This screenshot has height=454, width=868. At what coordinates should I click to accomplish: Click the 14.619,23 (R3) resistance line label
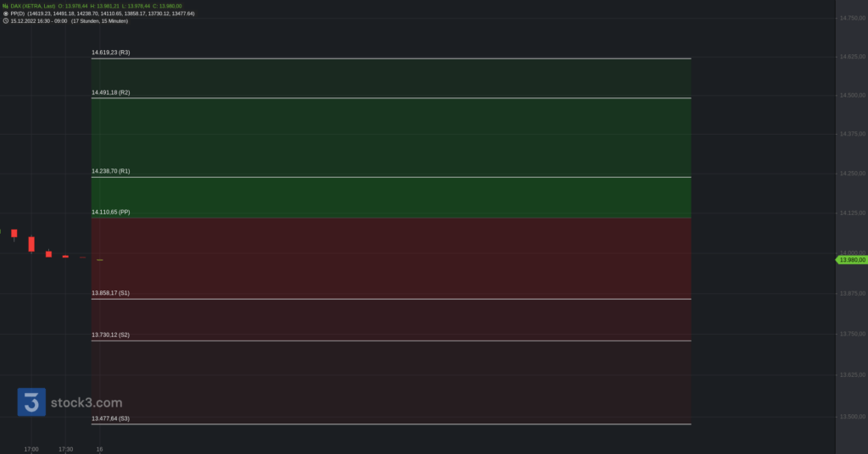coord(111,53)
